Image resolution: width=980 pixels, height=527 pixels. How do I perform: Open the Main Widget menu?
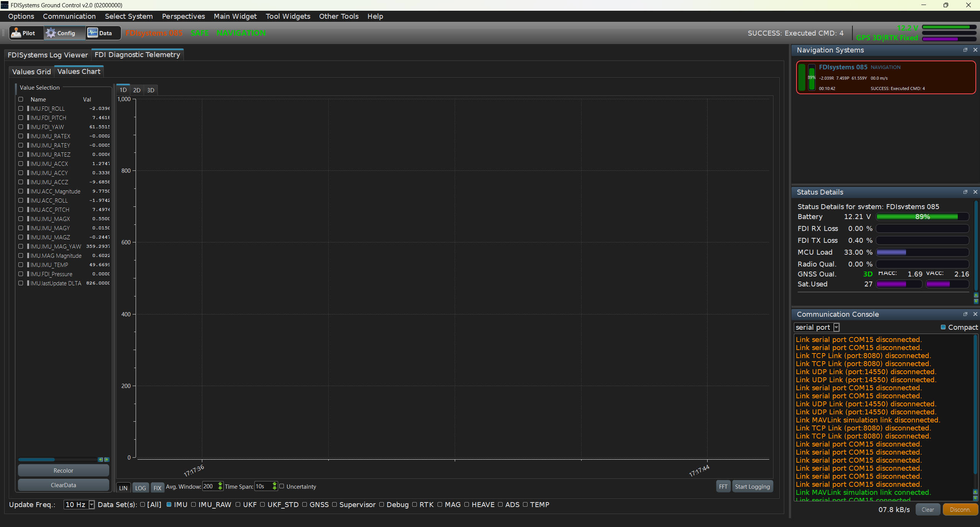pyautogui.click(x=235, y=16)
